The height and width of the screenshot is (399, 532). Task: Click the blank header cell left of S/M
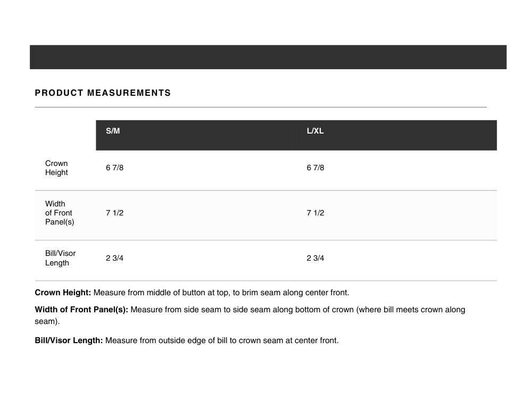(65, 135)
